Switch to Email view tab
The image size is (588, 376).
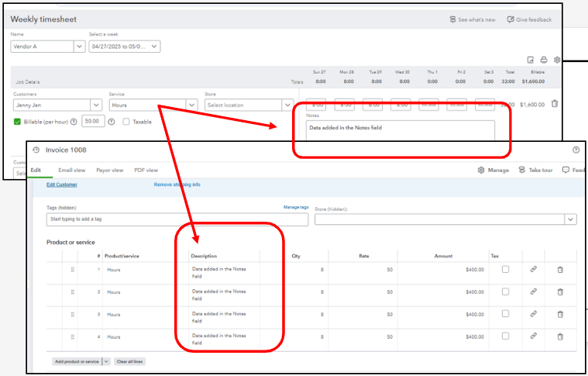[x=71, y=170]
